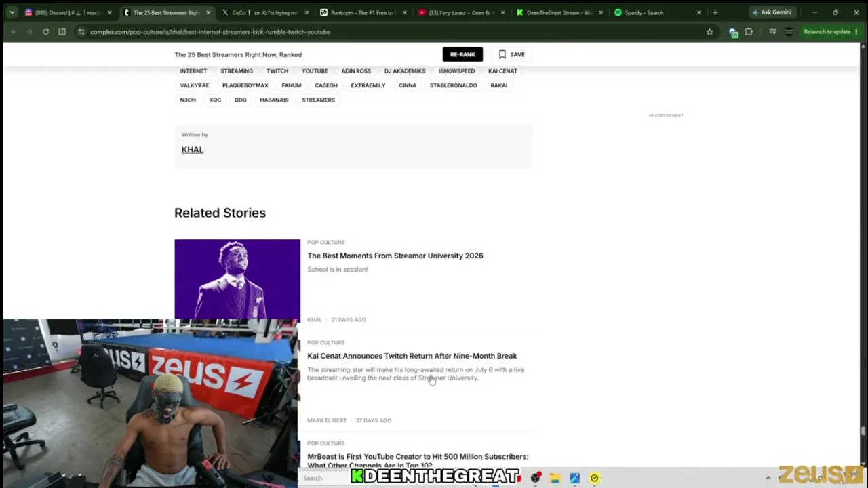This screenshot has height=488, width=868.
Task: Open the split view icon beside reload
Action: pyautogui.click(x=62, y=32)
